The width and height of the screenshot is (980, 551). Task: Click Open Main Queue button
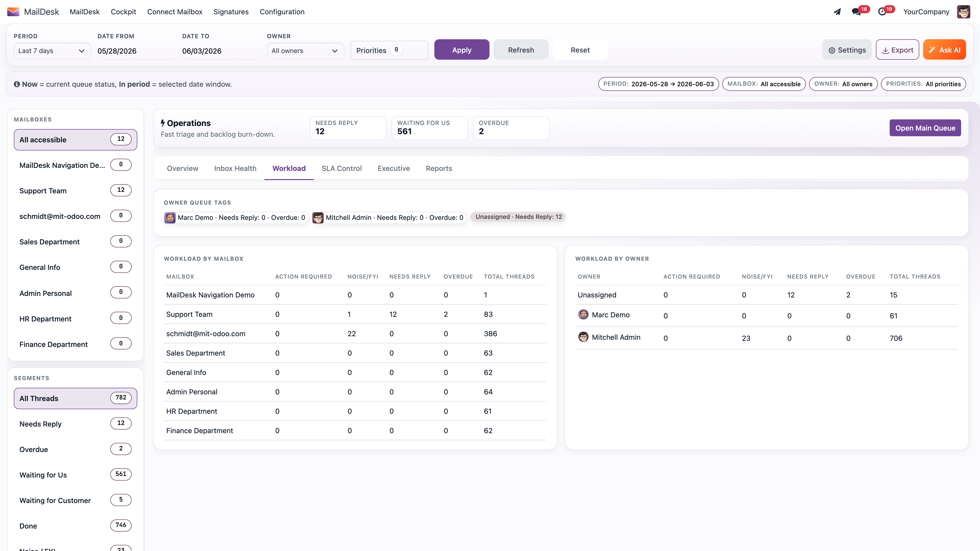coord(925,128)
